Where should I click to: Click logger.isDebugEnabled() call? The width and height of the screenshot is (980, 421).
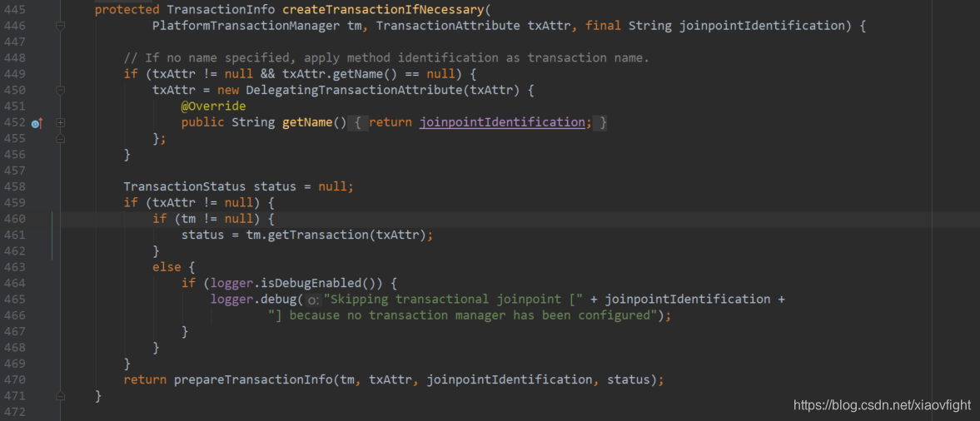[x=296, y=284]
